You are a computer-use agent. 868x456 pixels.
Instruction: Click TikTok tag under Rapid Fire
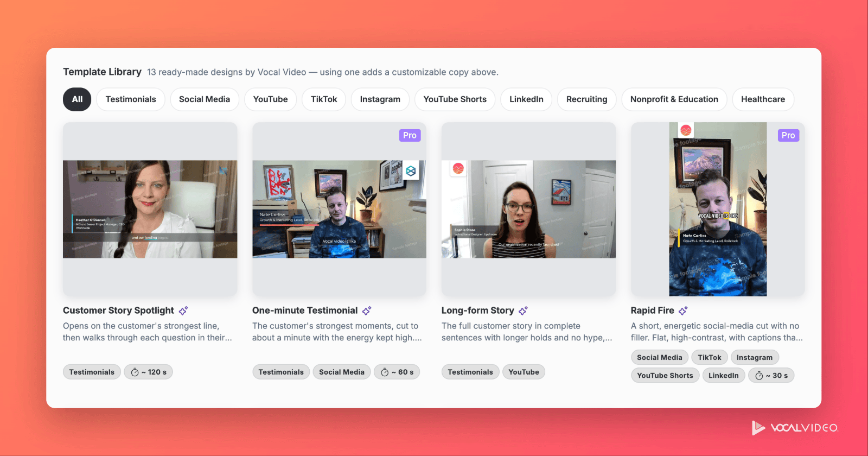click(710, 357)
